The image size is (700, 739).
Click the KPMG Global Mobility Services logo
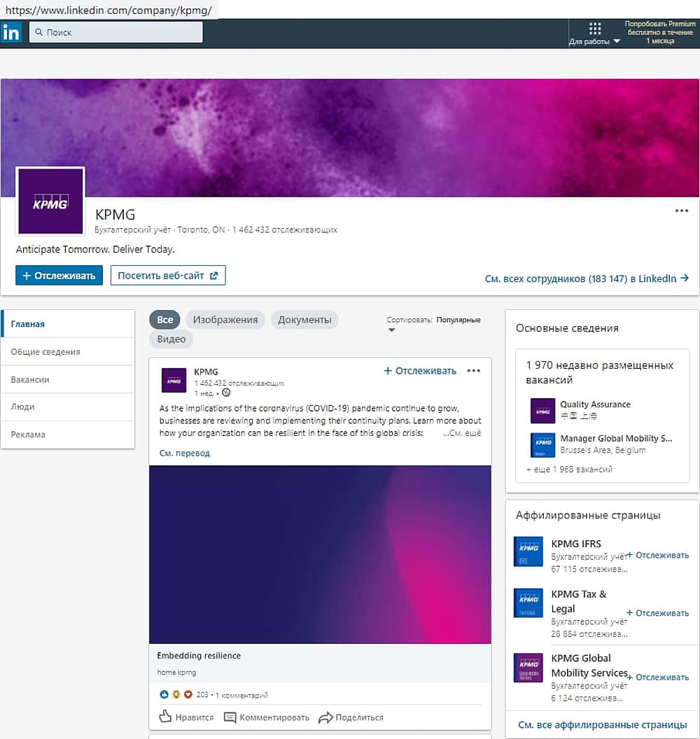click(x=528, y=668)
